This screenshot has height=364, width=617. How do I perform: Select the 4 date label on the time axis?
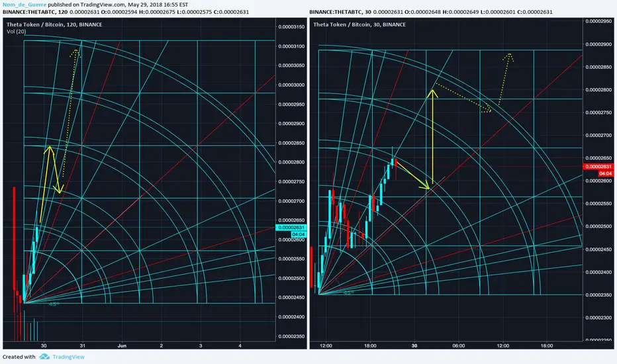pos(240,345)
